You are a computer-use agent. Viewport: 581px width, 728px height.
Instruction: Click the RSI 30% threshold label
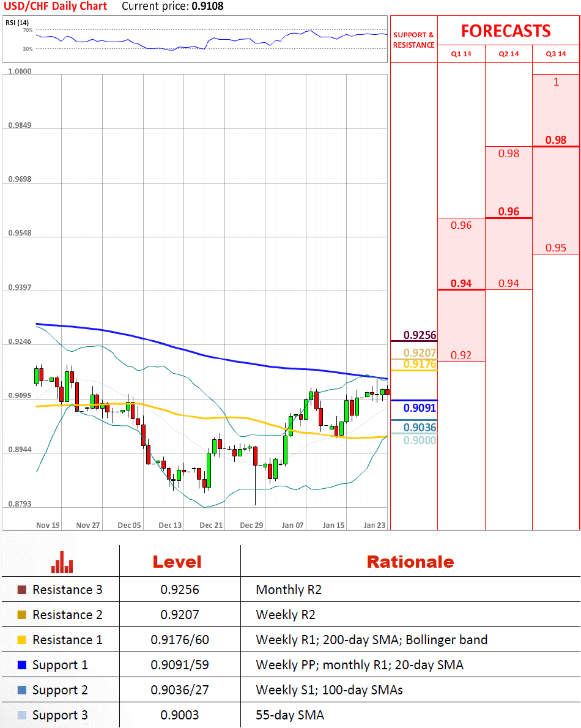pyautogui.click(x=28, y=49)
